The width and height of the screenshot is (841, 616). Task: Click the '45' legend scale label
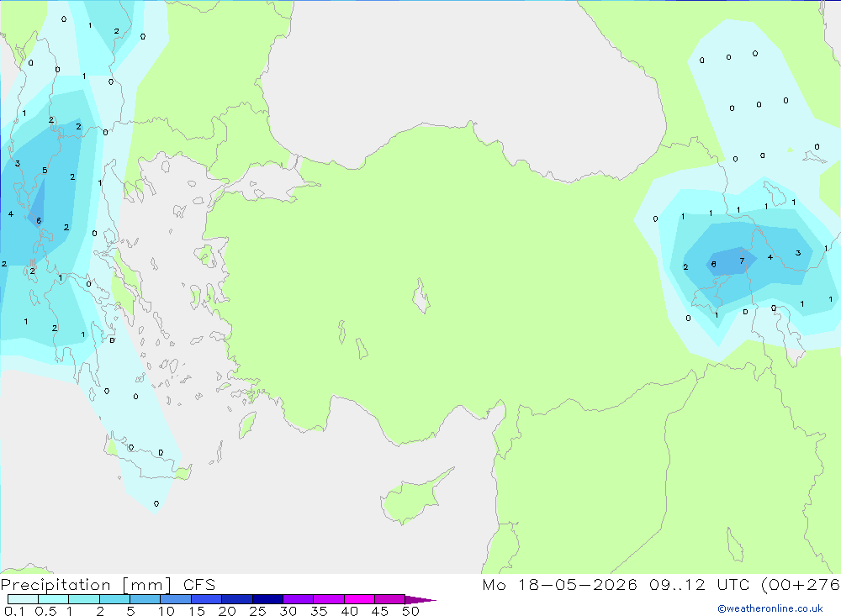coord(380,611)
